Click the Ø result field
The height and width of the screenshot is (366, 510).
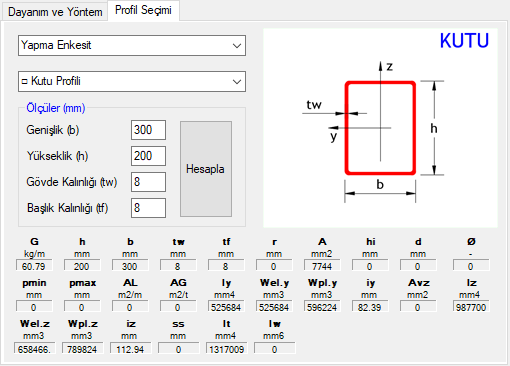click(471, 266)
